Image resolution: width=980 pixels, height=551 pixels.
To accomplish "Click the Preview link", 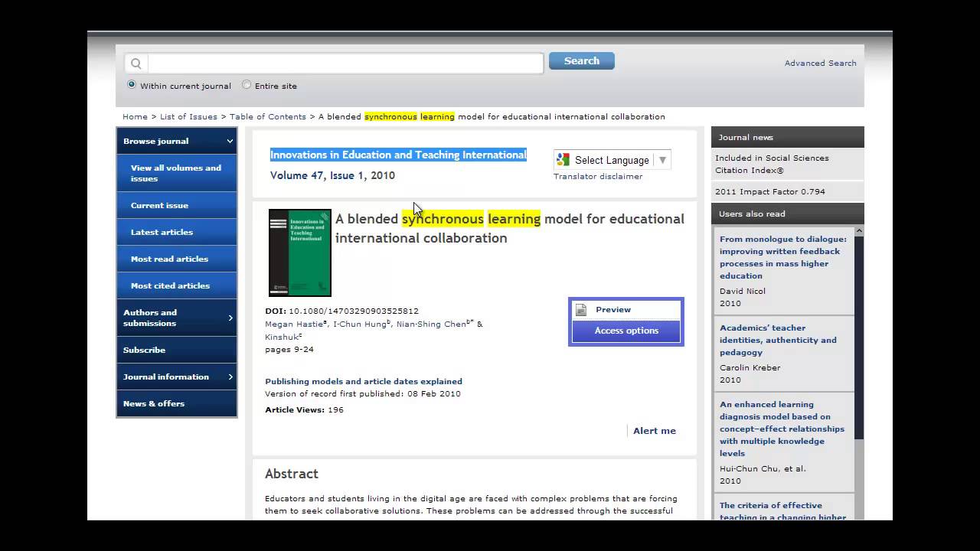I will tap(613, 310).
